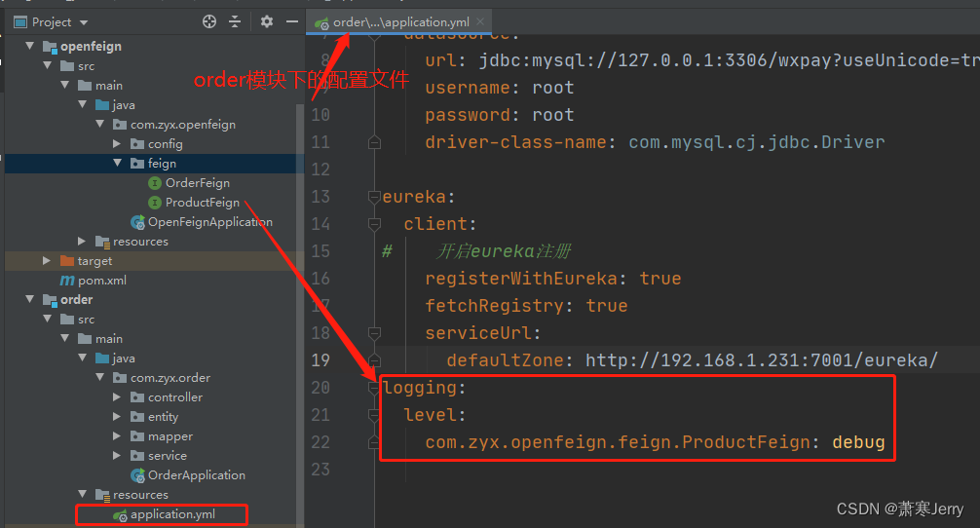Open the Project view dropdown
The image size is (980, 528).
pos(84,22)
